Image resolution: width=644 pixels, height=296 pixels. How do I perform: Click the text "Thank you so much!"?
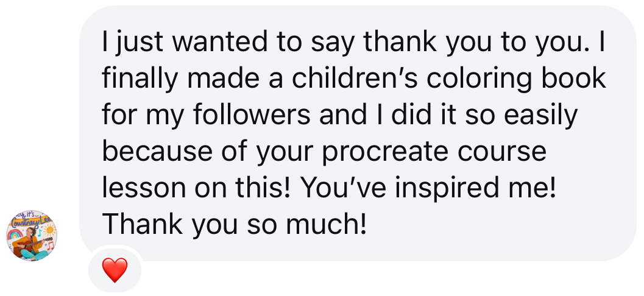[235, 225]
